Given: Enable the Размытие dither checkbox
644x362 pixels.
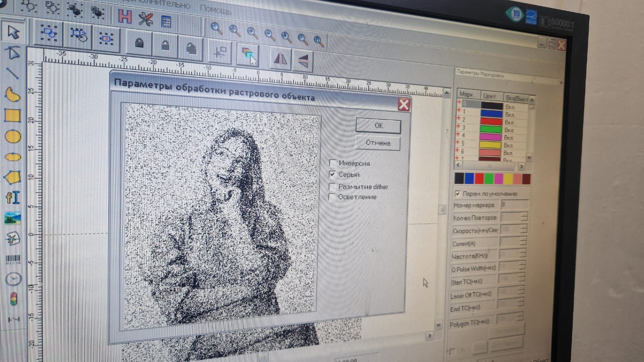Looking at the screenshot, I should [x=332, y=187].
